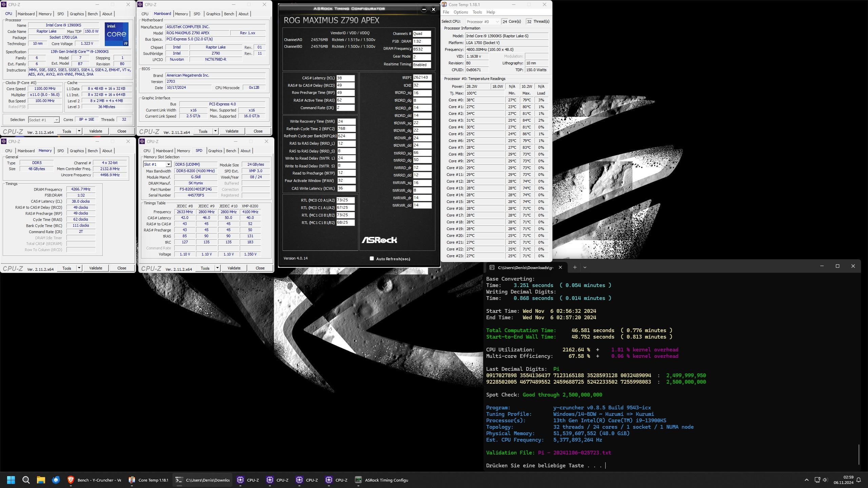
Task: Open new tab in terminal window
Action: tap(575, 267)
